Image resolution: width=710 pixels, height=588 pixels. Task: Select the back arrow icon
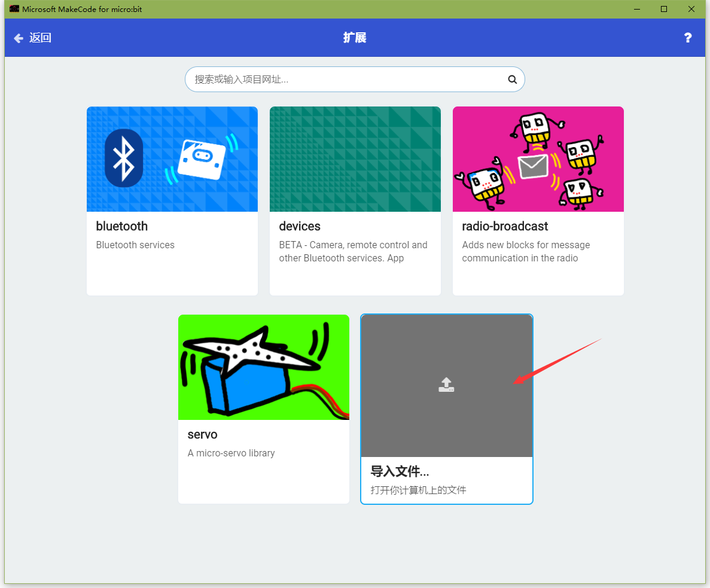click(18, 38)
